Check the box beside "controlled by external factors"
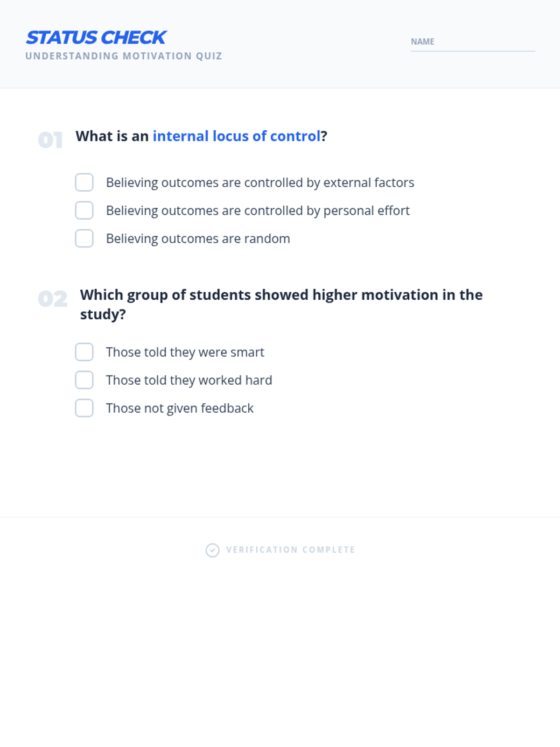560x747 pixels. 84,183
